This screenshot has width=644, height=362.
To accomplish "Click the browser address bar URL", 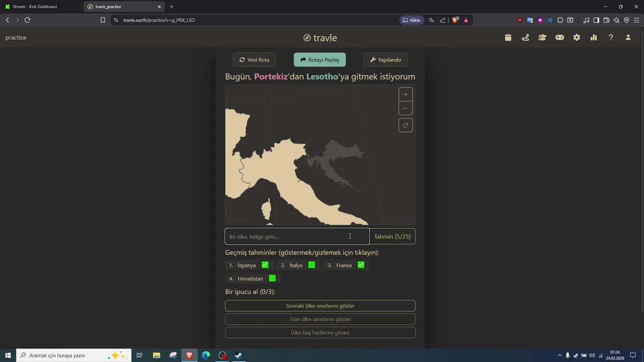I will 159,20.
